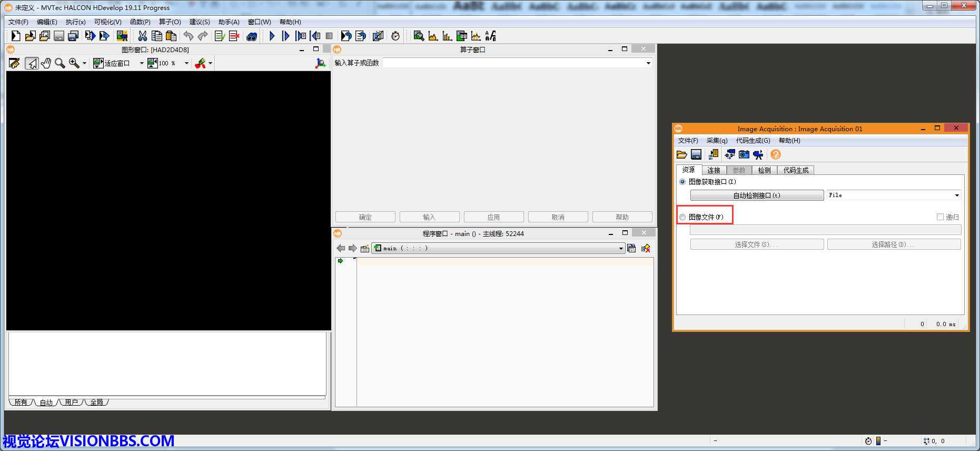Click the snap camera icon in Image Acquisition

point(744,154)
